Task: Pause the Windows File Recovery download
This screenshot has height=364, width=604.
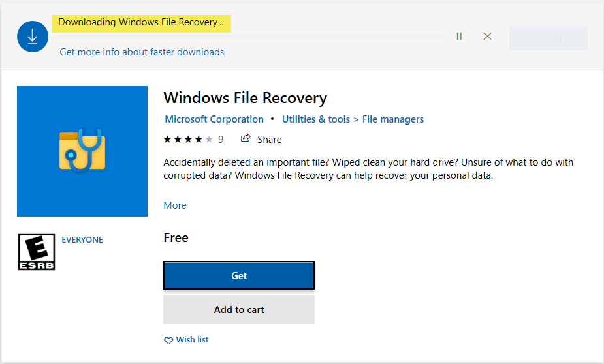Action: tap(459, 37)
